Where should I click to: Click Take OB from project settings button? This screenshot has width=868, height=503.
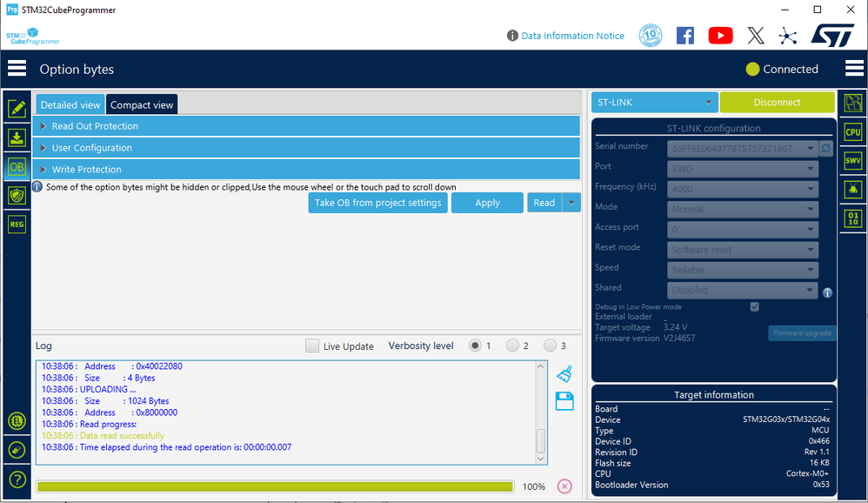pos(377,203)
